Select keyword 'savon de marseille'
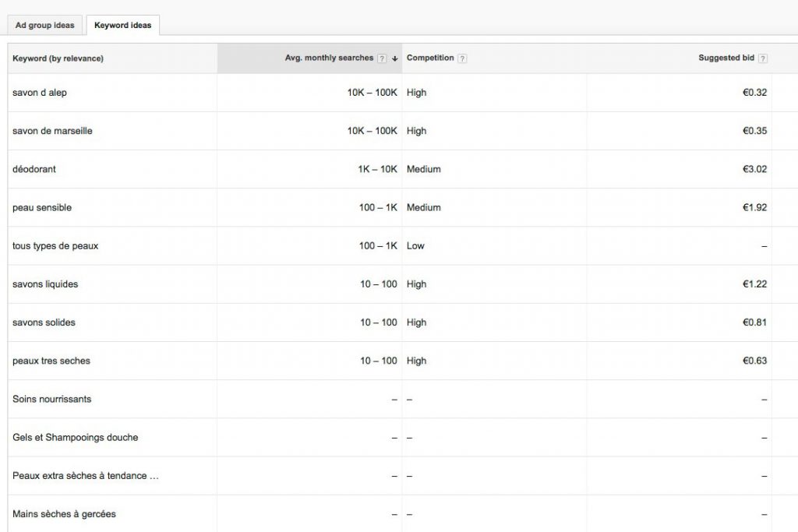 pos(52,131)
